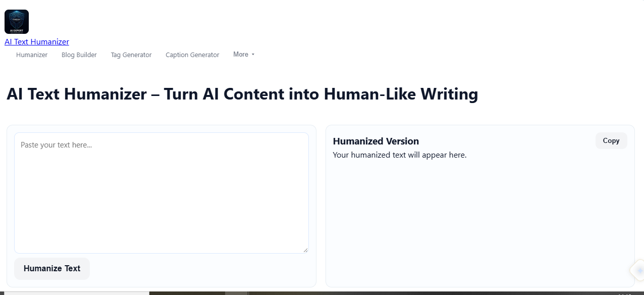Grab the textarea resize handle
Viewport: 644px width, 295px height.
(305, 250)
